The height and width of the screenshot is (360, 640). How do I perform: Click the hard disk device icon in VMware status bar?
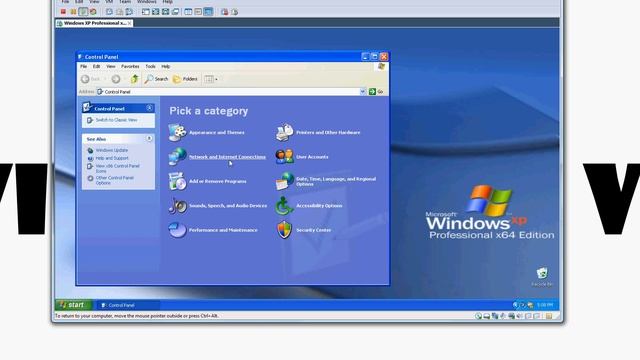(x=487, y=316)
